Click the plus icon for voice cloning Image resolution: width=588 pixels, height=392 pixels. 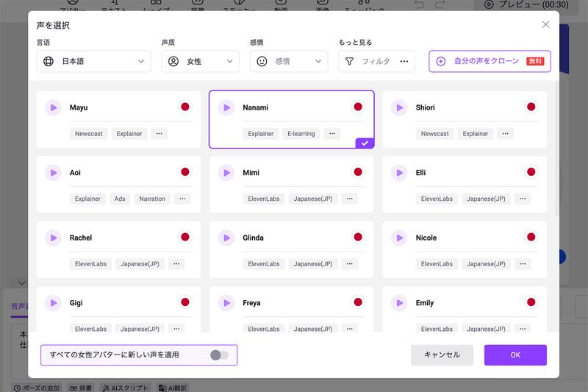pyautogui.click(x=441, y=62)
